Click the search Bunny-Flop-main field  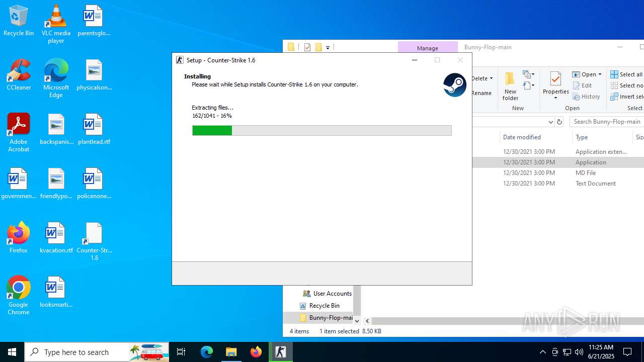pos(607,122)
